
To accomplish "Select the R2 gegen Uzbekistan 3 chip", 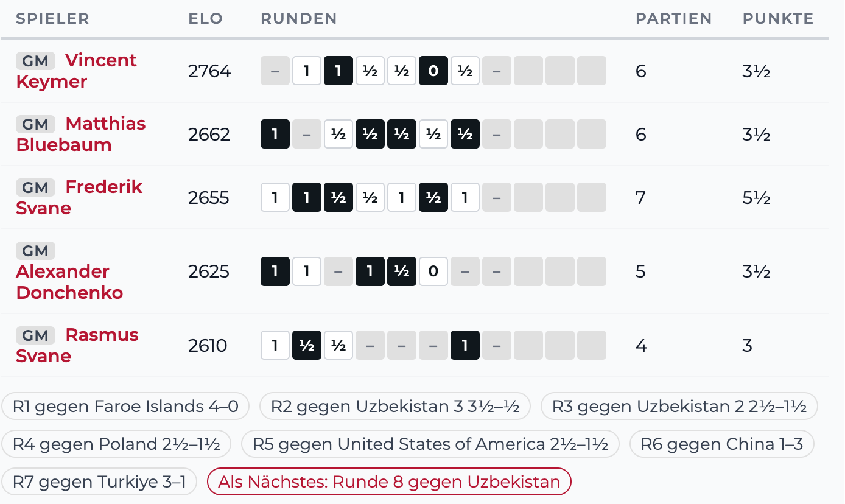I will pyautogui.click(x=395, y=406).
